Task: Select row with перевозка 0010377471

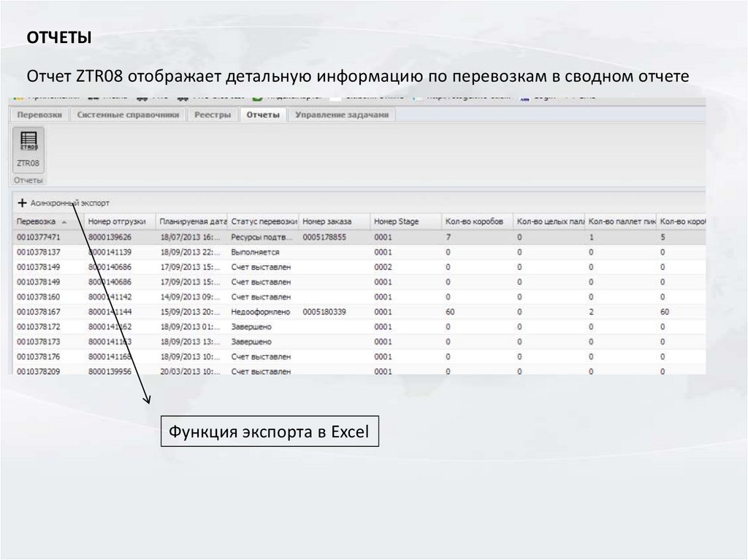Action: (x=39, y=237)
